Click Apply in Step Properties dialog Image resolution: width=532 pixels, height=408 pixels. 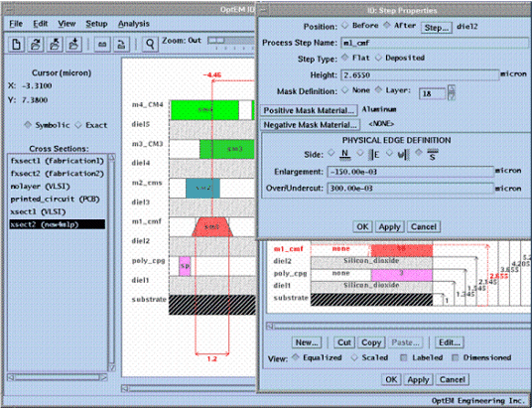tap(389, 226)
